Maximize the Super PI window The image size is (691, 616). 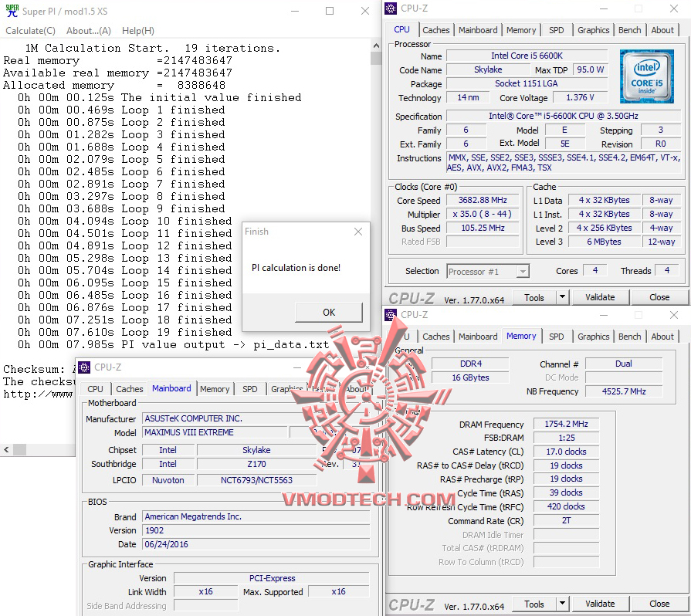click(x=330, y=11)
